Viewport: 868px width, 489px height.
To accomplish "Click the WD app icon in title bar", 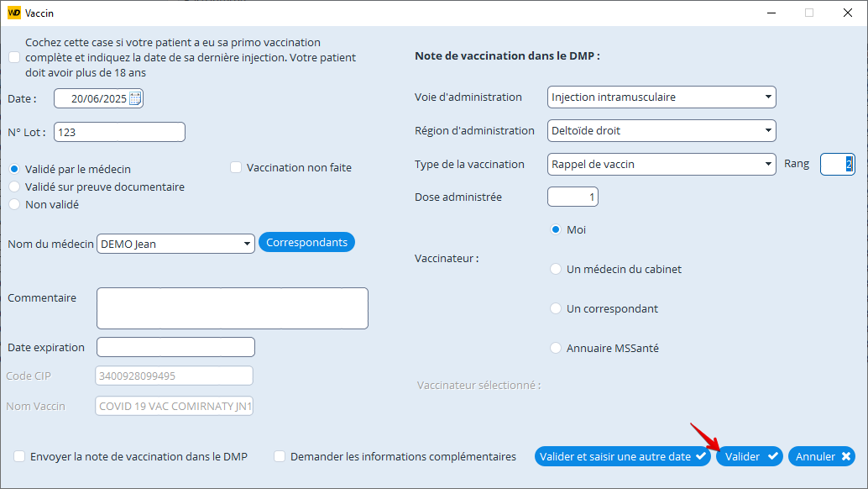I will coord(13,13).
